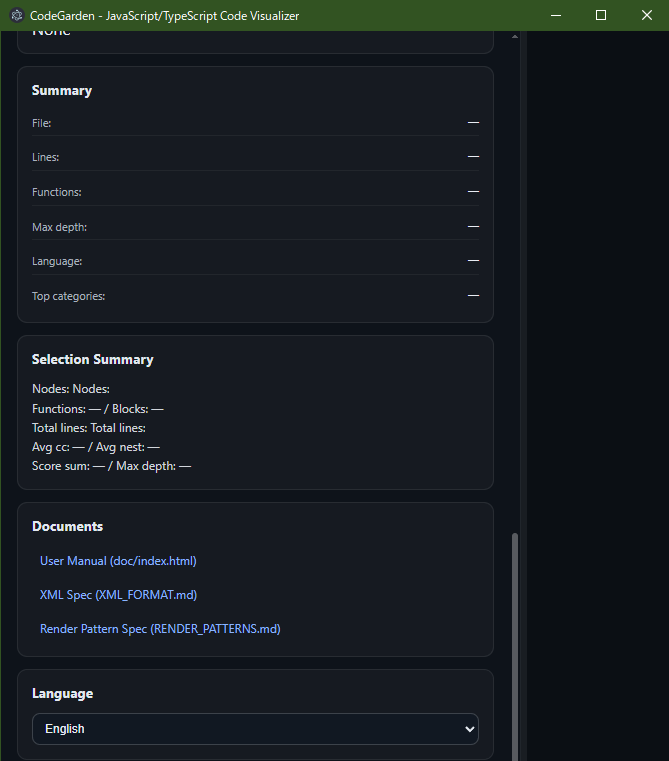Viewport: 669px width, 761px height.
Task: Click the empty dark canvas area right of sidebar
Action: click(x=597, y=400)
